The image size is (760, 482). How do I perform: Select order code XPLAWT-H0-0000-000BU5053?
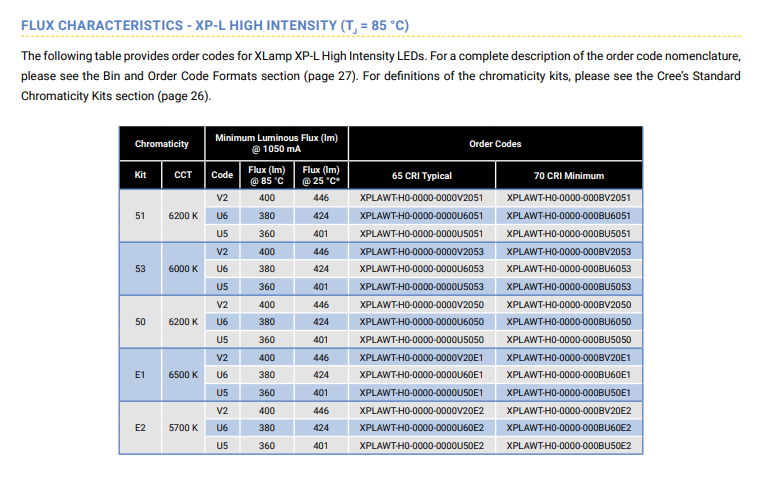coord(569,287)
